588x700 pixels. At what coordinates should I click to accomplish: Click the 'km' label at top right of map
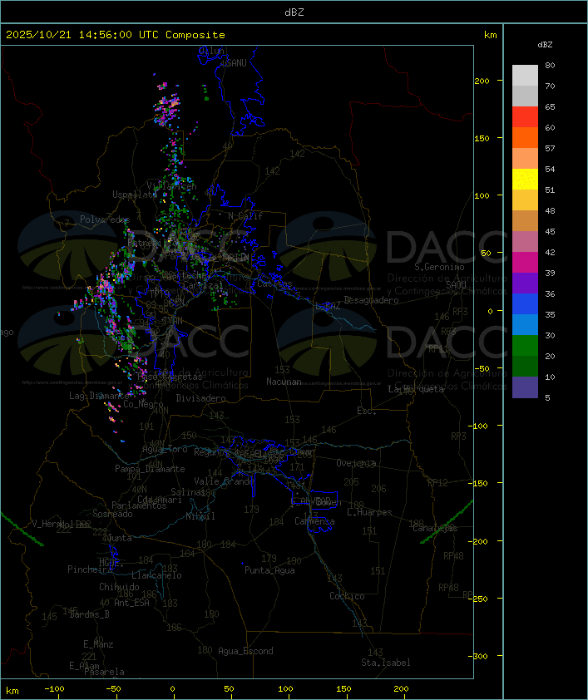(490, 35)
